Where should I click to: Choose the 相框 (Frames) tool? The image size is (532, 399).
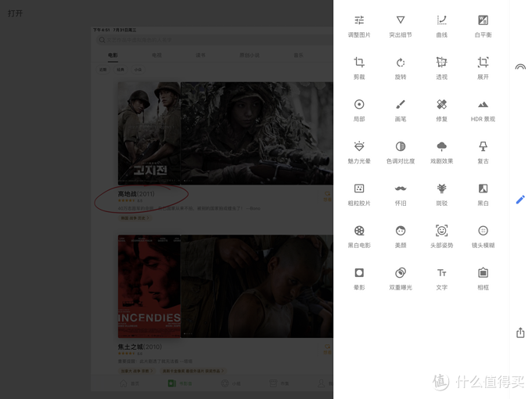(483, 279)
